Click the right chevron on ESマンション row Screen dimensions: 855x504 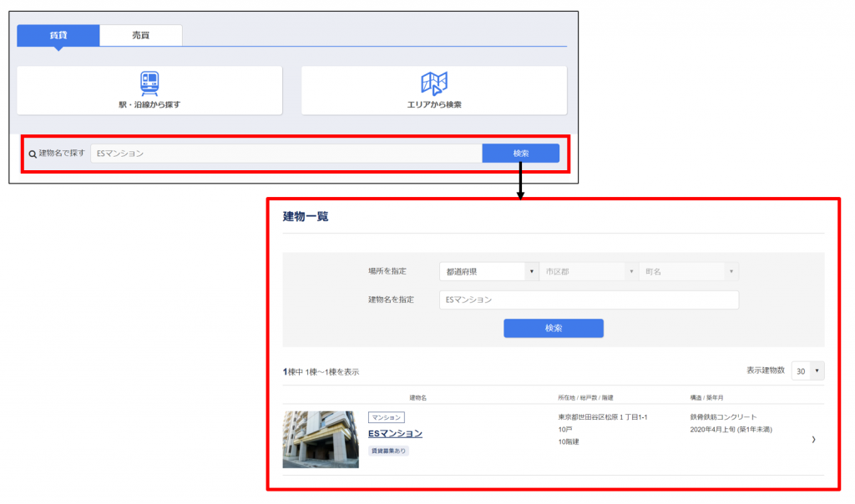(x=813, y=440)
